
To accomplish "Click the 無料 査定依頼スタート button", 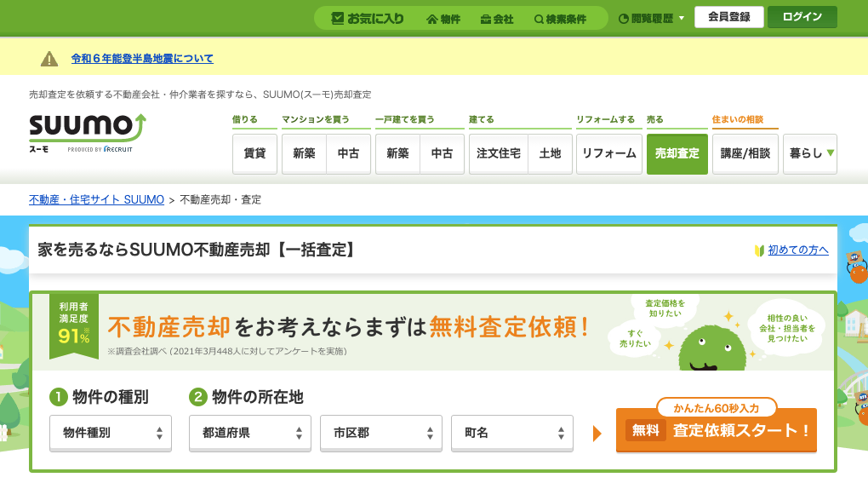I will (x=717, y=430).
